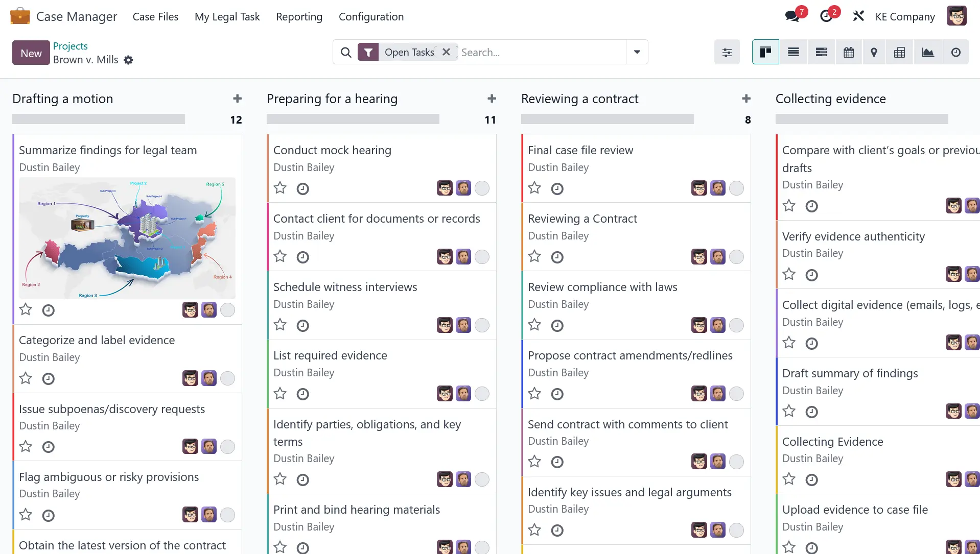Open the Reporting menu
Image resolution: width=980 pixels, height=554 pixels.
click(299, 17)
